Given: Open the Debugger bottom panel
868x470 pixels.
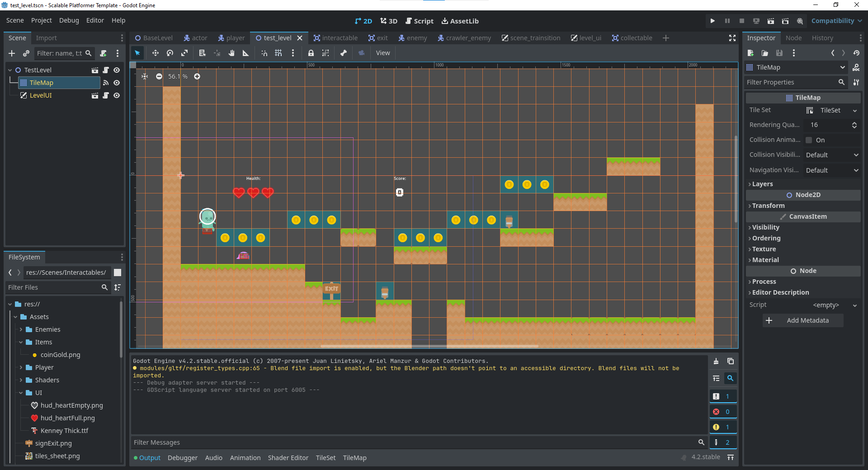Looking at the screenshot, I should pyautogui.click(x=183, y=458).
